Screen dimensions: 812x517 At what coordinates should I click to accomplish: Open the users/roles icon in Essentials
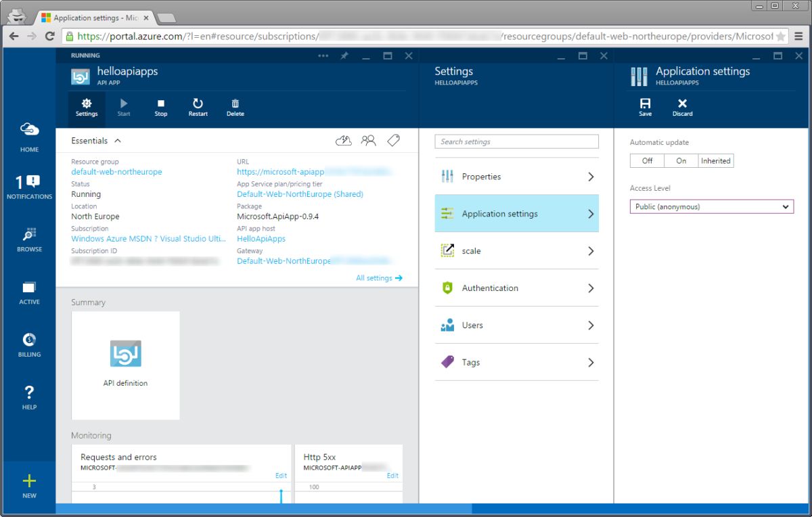point(368,141)
